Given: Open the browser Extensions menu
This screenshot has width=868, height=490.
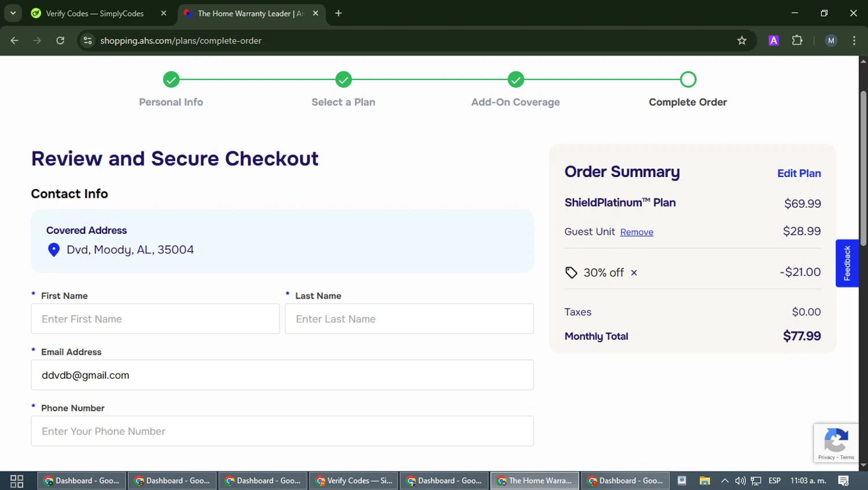Looking at the screenshot, I should (797, 40).
